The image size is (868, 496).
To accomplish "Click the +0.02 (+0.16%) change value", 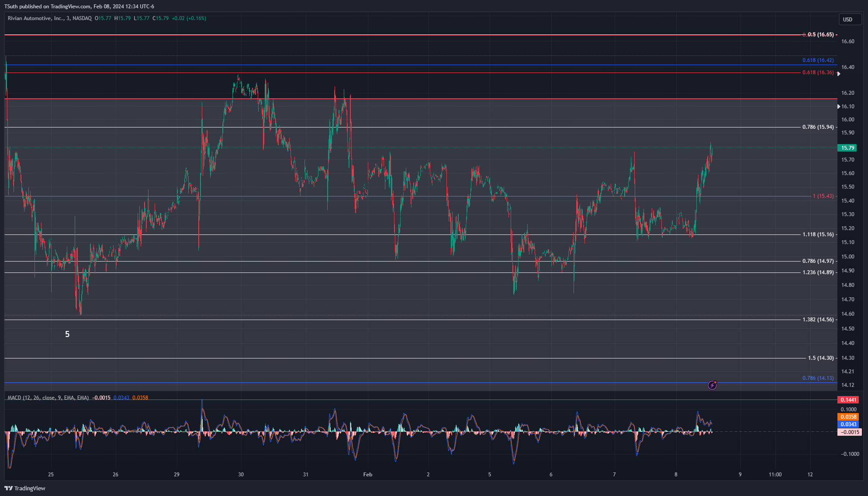I will point(189,18).
